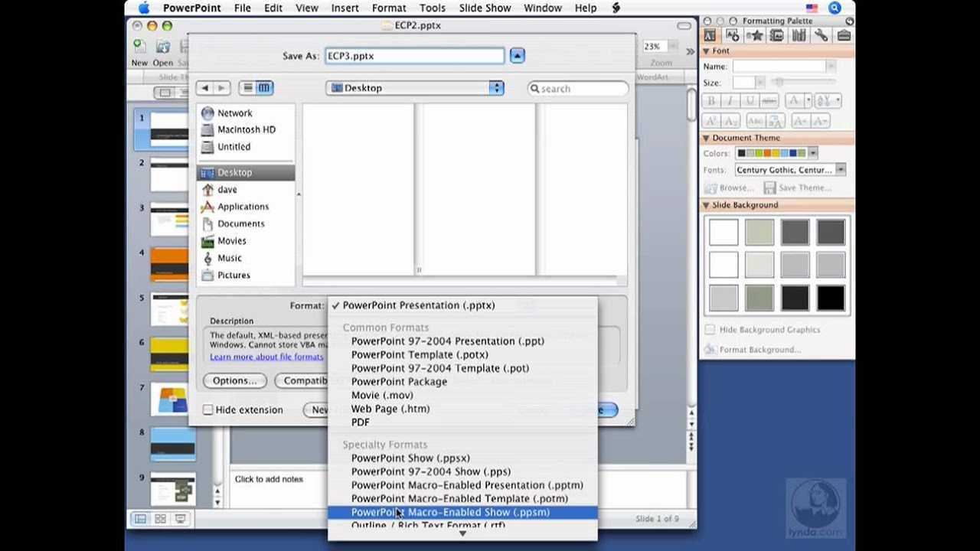Collapse the Save dialog with arrow button
980x551 pixels.
click(518, 56)
